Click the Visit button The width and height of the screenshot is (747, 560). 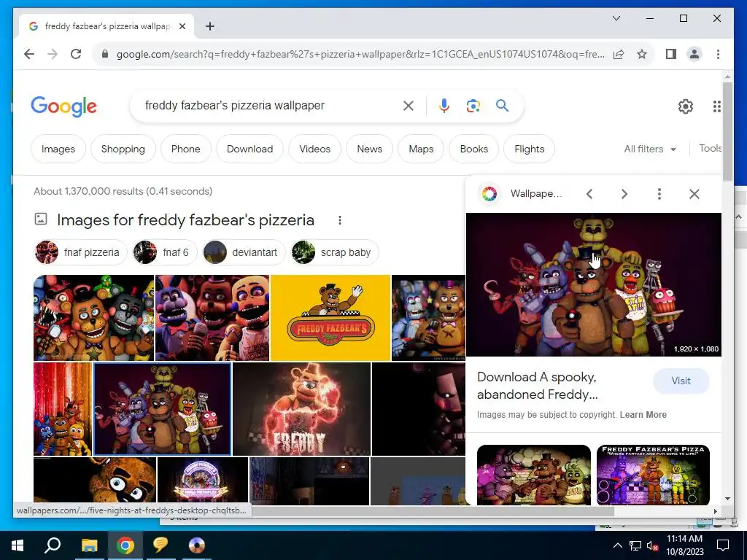pos(681,381)
